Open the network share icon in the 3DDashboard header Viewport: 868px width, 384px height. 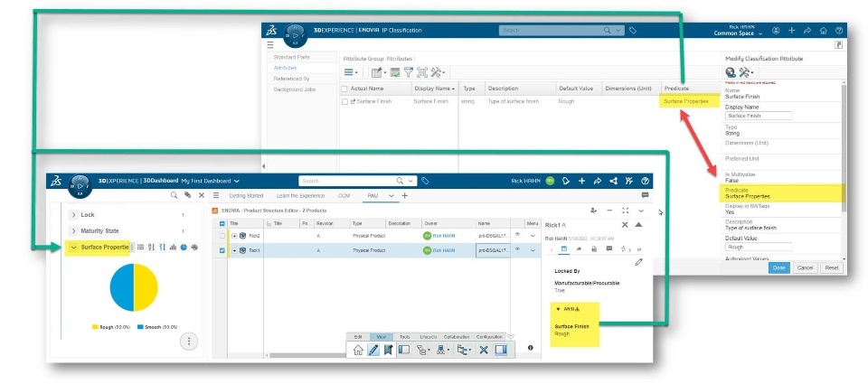pyautogui.click(x=613, y=181)
